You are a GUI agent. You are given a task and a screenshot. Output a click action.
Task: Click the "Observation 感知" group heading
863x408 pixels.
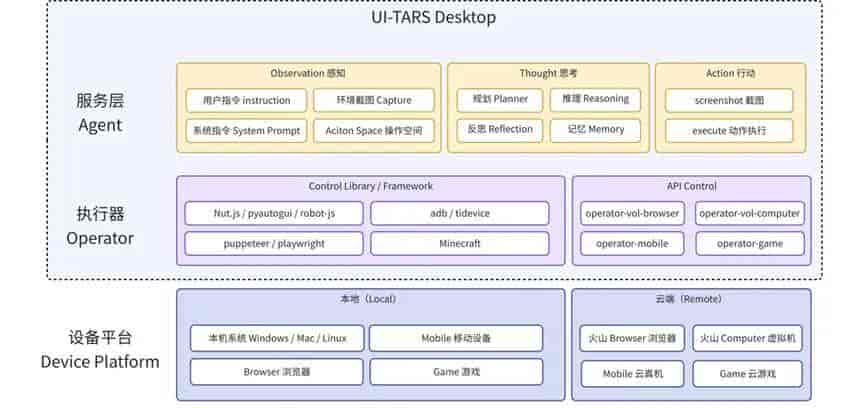pos(308,73)
